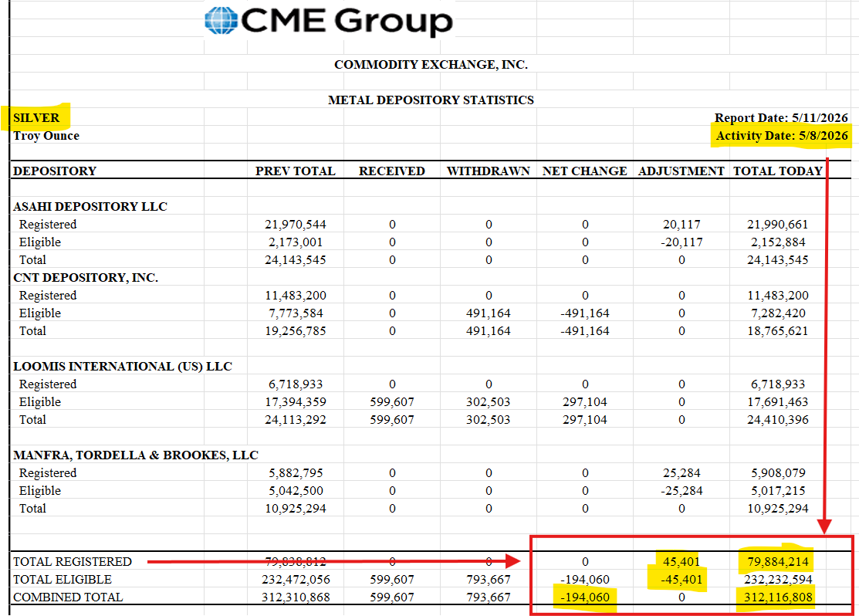Click the 'LOOMIS INTERNATIONAL (US) LLC' section name
This screenshot has width=859, height=616.
click(x=123, y=367)
